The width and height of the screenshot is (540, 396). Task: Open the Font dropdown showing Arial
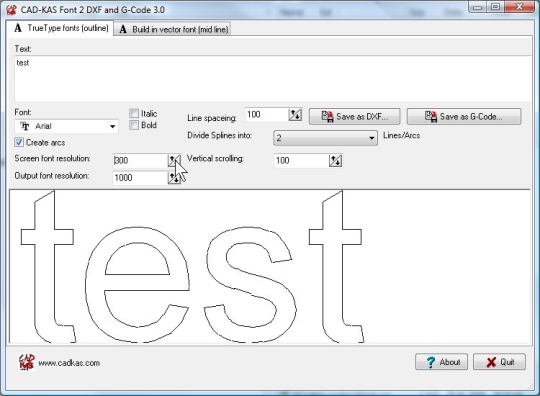[66, 126]
